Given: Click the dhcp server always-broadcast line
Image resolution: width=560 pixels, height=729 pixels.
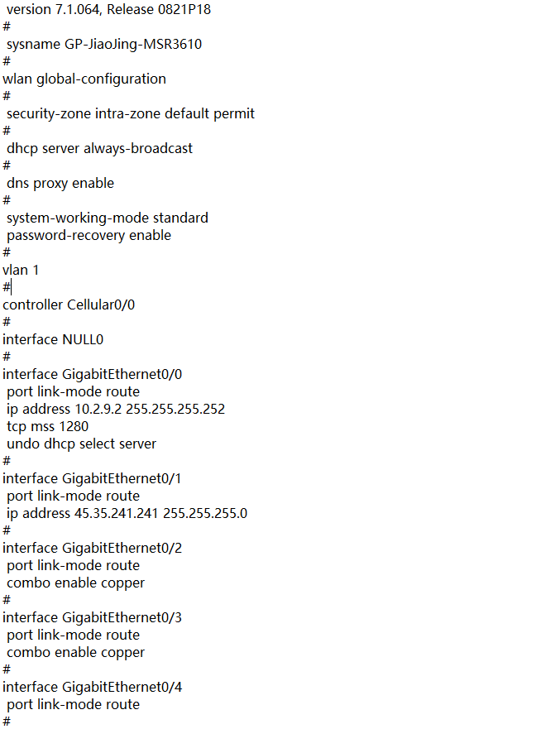Looking at the screenshot, I should coord(99,148).
